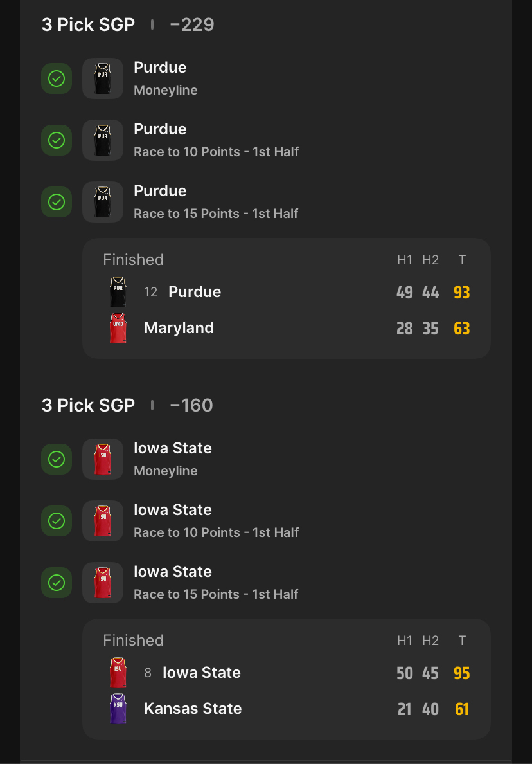Open Kansas State team name in scoreboard

click(x=193, y=709)
